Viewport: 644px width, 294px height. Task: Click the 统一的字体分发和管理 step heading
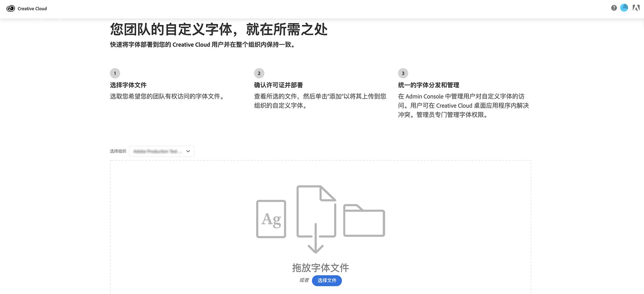pos(429,85)
